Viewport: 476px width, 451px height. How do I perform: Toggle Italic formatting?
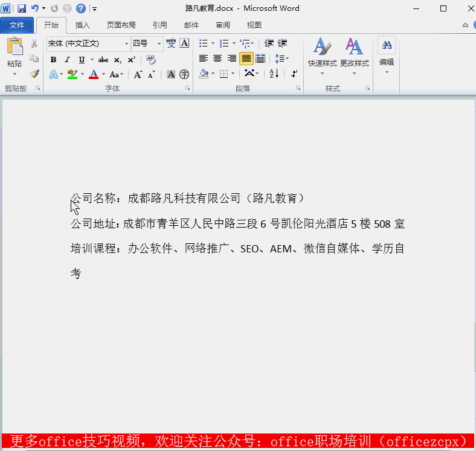[67, 60]
